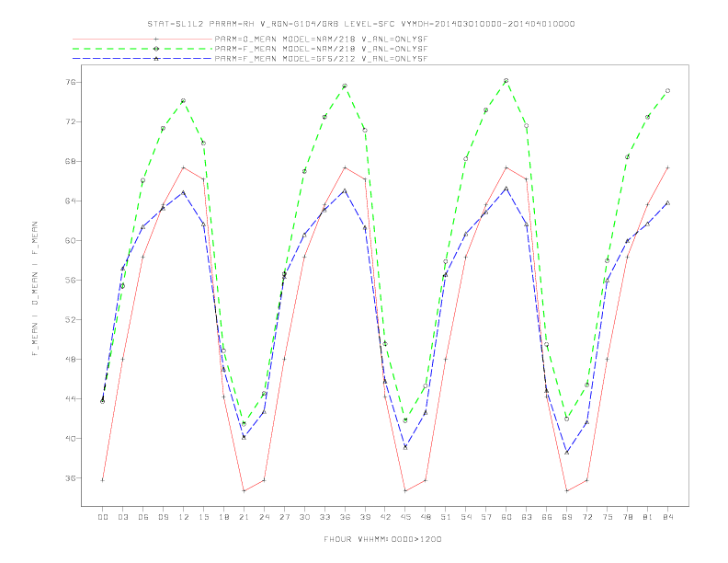Screen dimensions: 728x563
Task: Click x-axis forecast hour label 60
Action: pyautogui.click(x=506, y=517)
